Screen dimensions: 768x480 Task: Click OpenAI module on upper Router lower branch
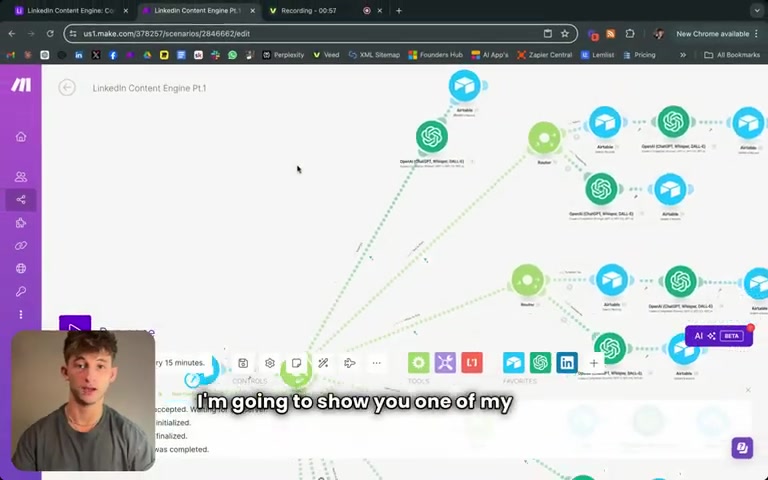tap(601, 189)
